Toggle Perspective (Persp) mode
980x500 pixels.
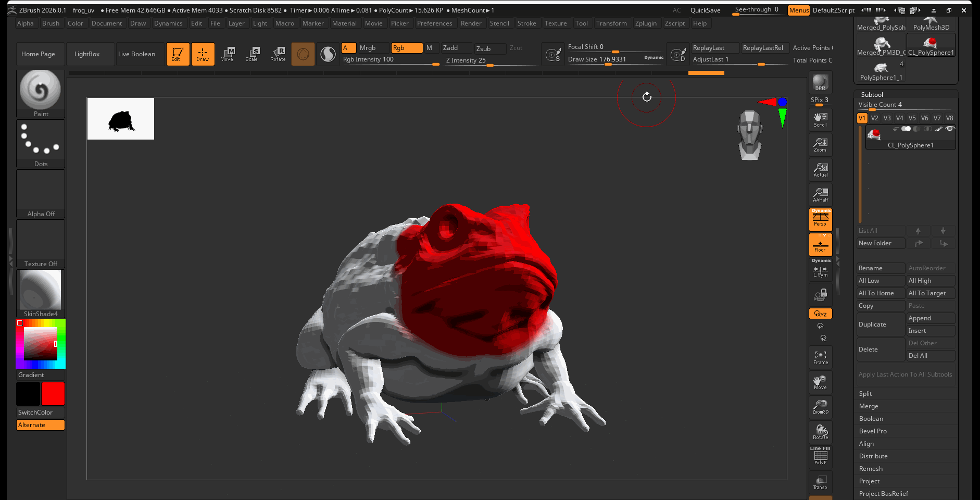[x=820, y=219]
